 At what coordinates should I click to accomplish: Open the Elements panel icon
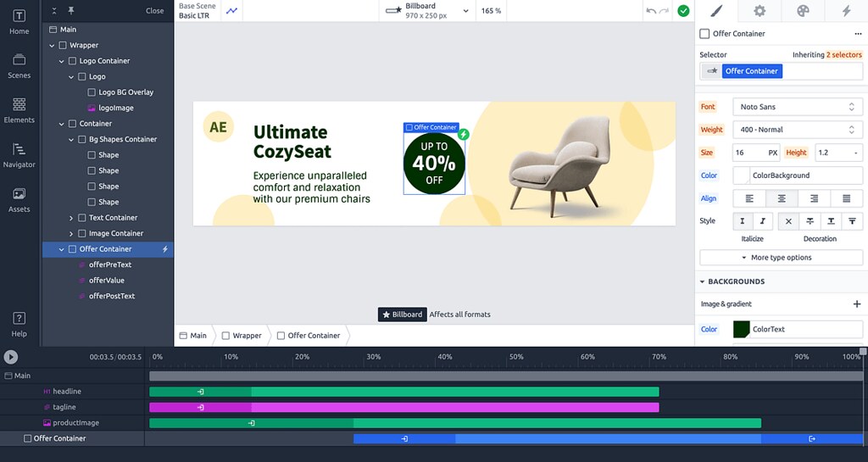coord(19,111)
